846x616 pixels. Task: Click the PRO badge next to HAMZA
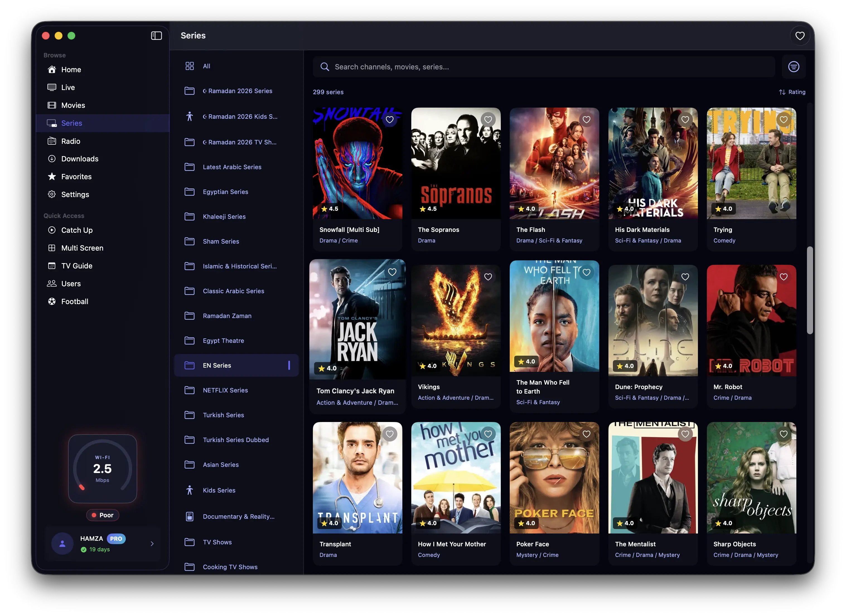pos(116,539)
